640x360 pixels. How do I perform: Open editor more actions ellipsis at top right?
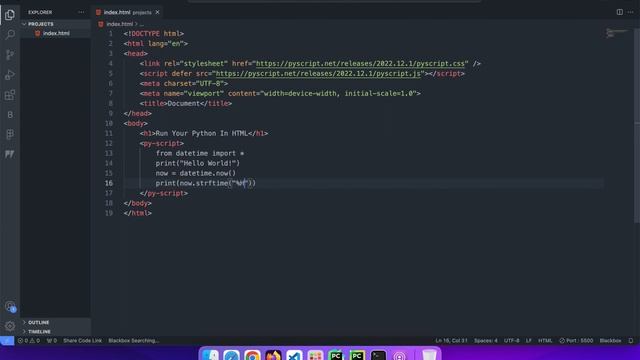(x=631, y=12)
